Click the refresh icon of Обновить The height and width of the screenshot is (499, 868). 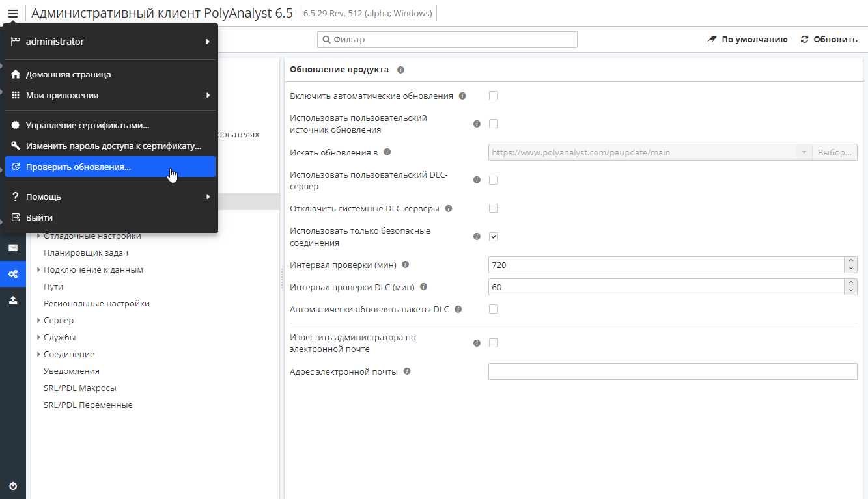[804, 40]
